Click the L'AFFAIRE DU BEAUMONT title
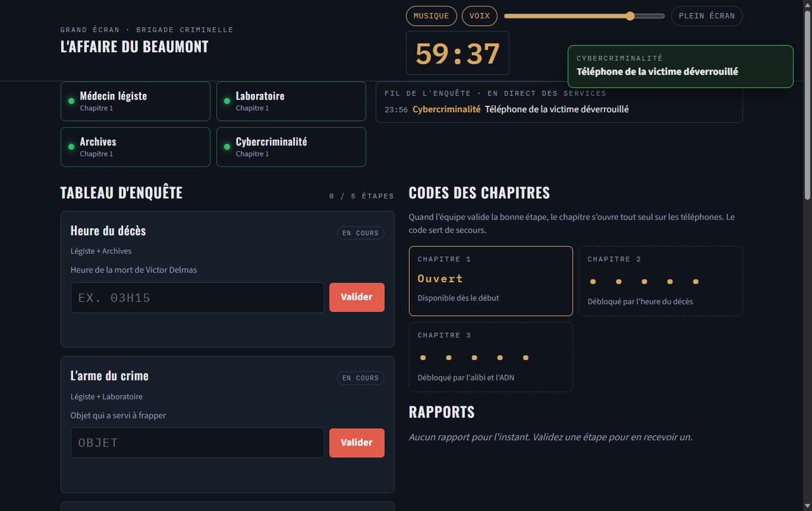This screenshot has height=511, width=812. pyautogui.click(x=134, y=46)
